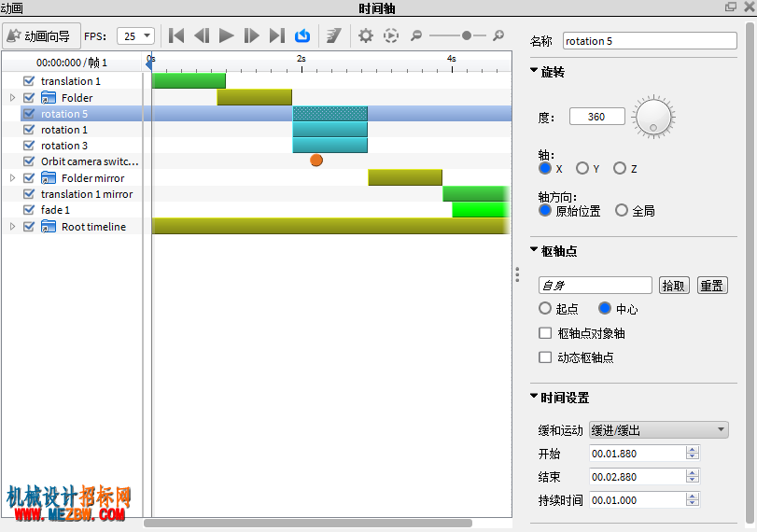
Task: Select the Y axis radio button
Action: (x=582, y=168)
